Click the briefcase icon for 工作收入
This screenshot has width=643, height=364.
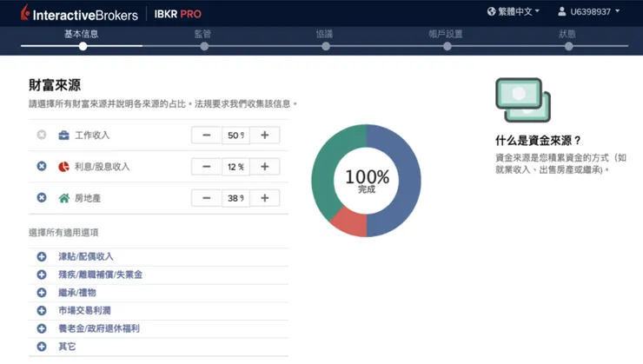(x=63, y=136)
